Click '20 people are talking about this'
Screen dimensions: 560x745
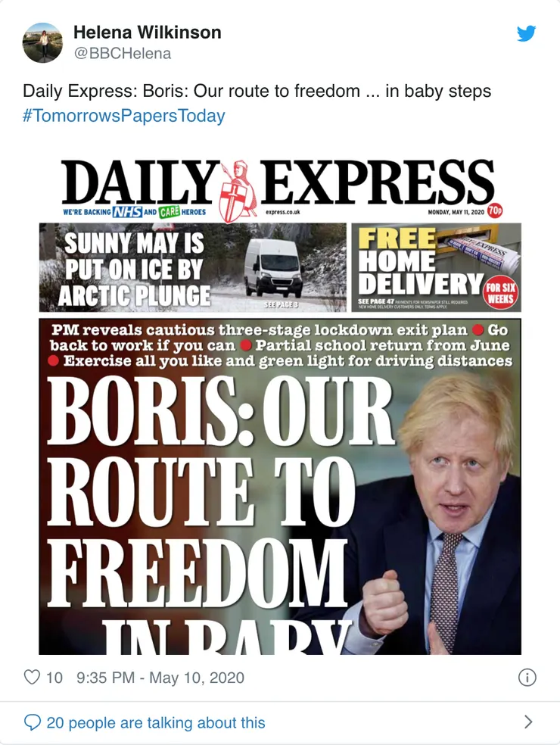(156, 722)
